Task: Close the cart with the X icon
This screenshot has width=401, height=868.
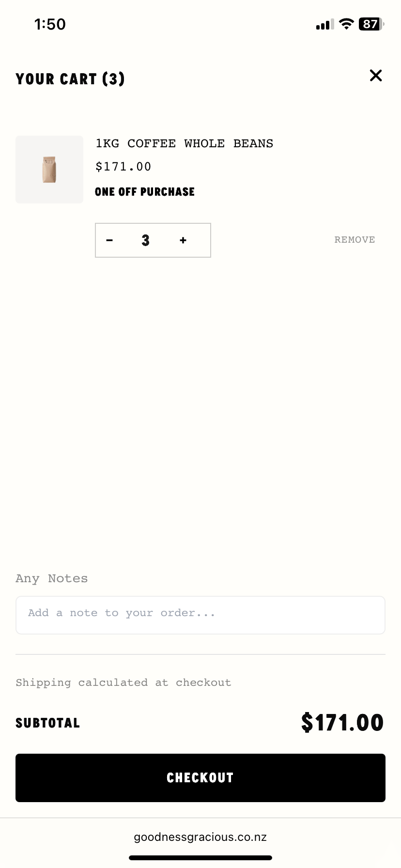Action: [376, 76]
